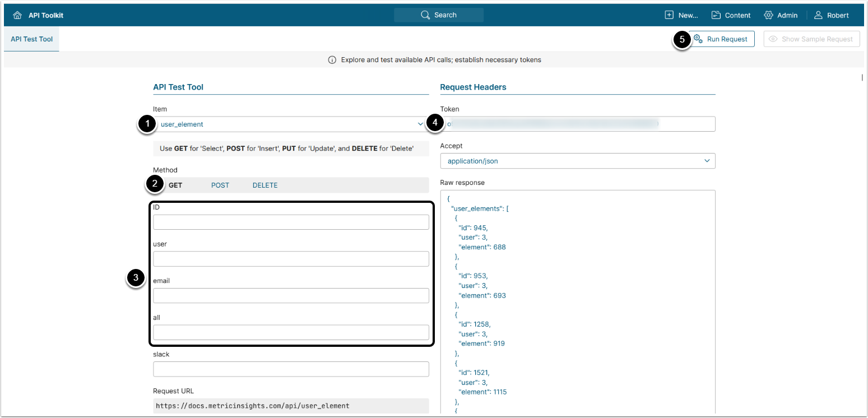The width and height of the screenshot is (868, 418).
Task: Click the banner text about exploring API calls
Action: tap(441, 59)
